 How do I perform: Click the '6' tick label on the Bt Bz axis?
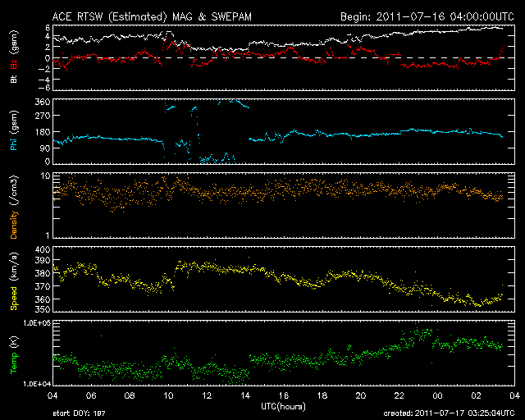[x=48, y=27]
